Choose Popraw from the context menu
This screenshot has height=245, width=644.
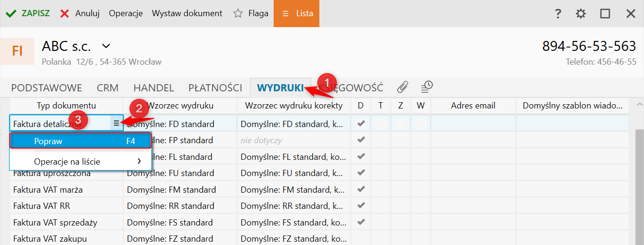[x=81, y=141]
